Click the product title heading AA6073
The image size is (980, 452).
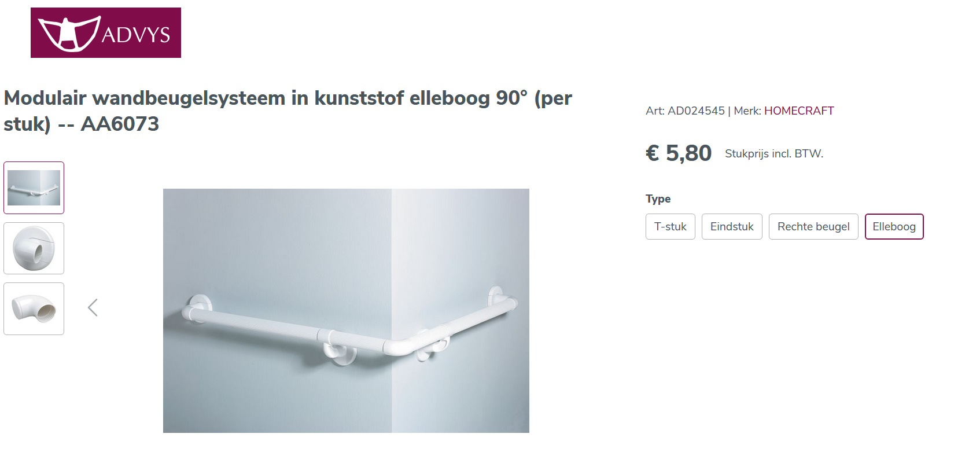click(x=288, y=111)
